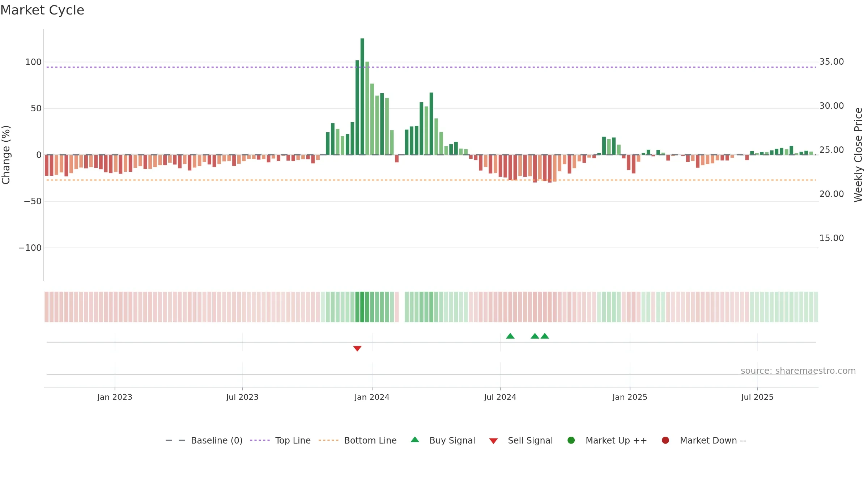Click the green Buy Signal triangle in legend
The image size is (868, 488).
tap(415, 440)
